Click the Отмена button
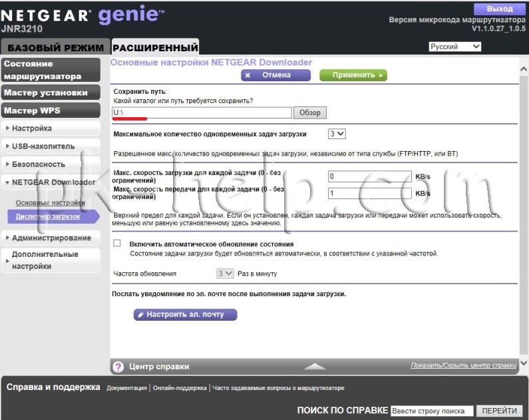Viewport: 529px width, 420px height. tap(275, 75)
